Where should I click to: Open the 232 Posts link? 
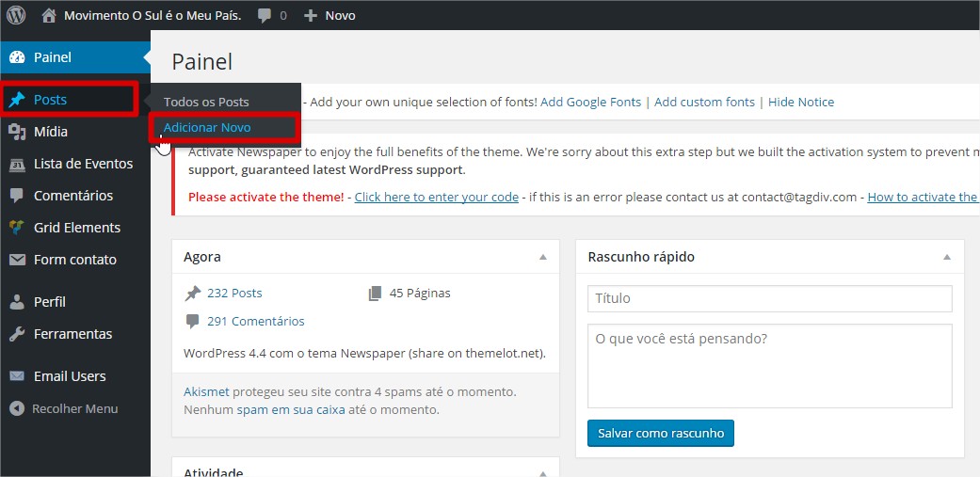pyautogui.click(x=234, y=293)
